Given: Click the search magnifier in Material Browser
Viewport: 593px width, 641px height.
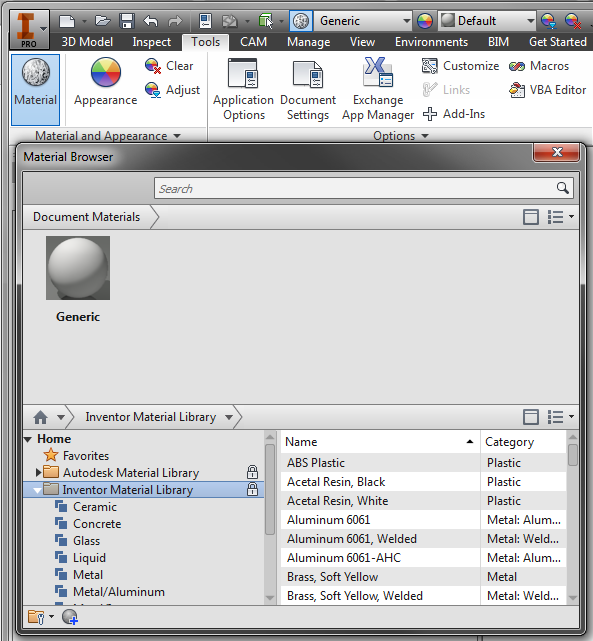Looking at the screenshot, I should click(563, 188).
